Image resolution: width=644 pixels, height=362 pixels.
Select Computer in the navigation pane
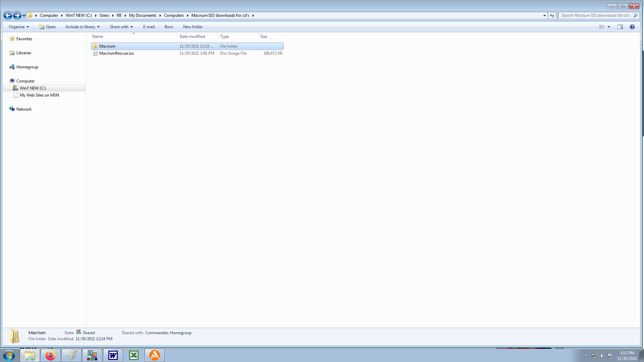point(25,81)
